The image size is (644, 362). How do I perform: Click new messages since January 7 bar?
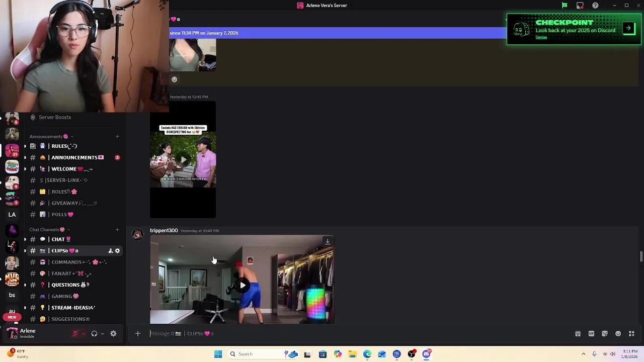pyautogui.click(x=338, y=33)
